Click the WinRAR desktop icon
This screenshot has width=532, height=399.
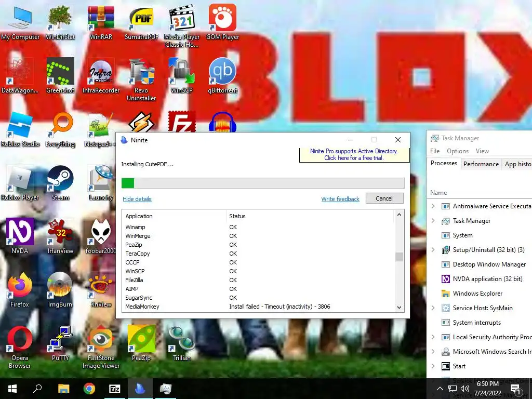coord(101,23)
